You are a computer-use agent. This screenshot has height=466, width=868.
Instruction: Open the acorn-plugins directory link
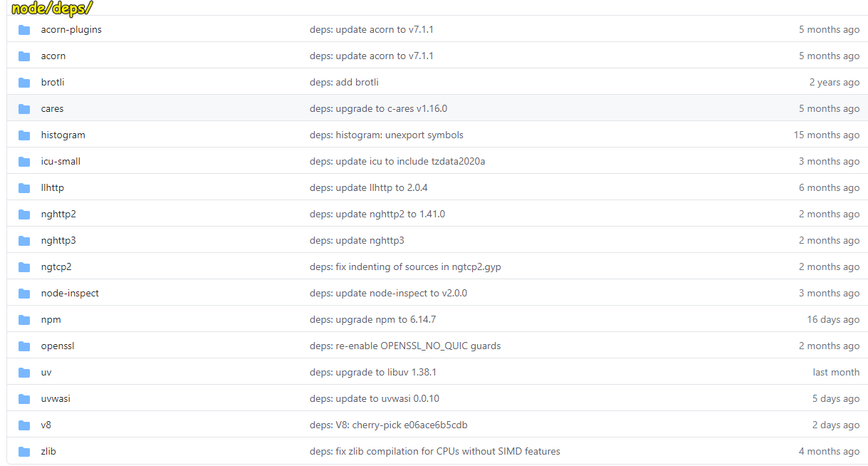click(71, 30)
